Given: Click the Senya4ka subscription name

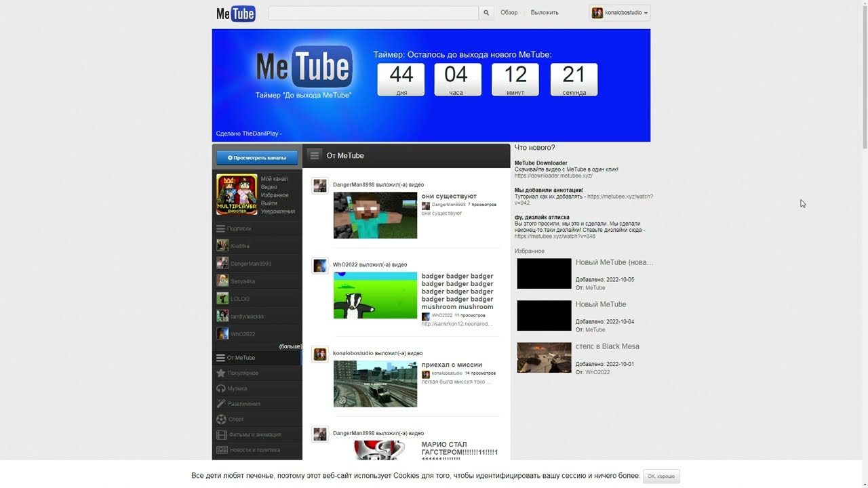Looking at the screenshot, I should pyautogui.click(x=243, y=281).
